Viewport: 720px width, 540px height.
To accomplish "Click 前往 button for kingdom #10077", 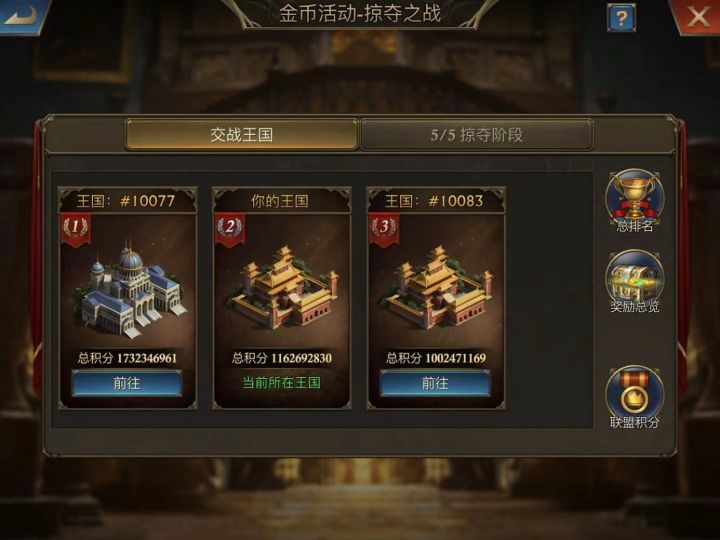I will click(127, 383).
